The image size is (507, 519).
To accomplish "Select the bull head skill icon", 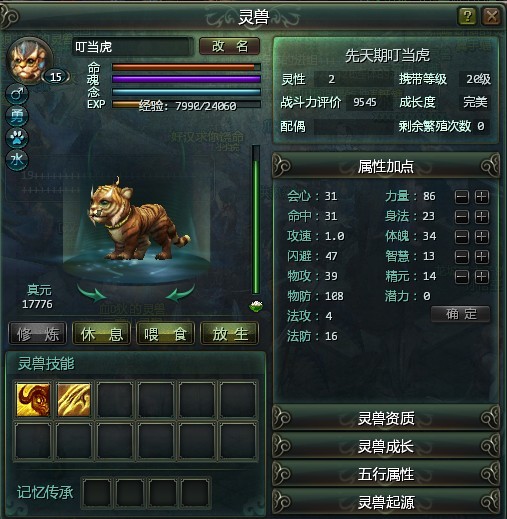I will pos(33,399).
